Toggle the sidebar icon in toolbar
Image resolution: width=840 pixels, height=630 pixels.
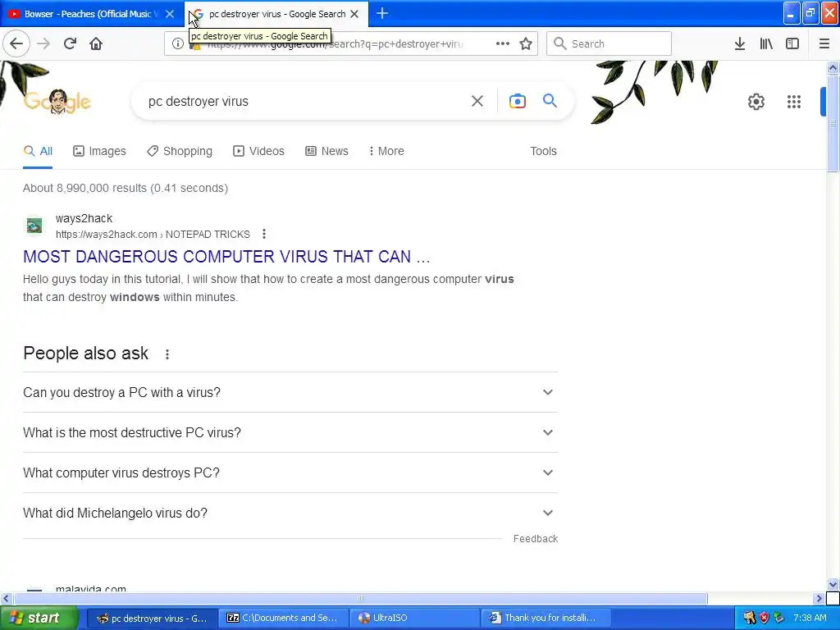(792, 43)
